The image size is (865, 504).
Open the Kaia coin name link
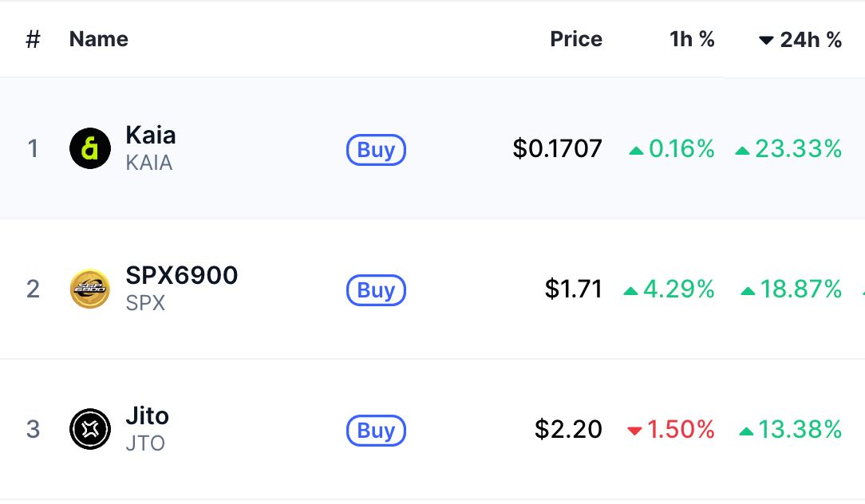tap(151, 135)
